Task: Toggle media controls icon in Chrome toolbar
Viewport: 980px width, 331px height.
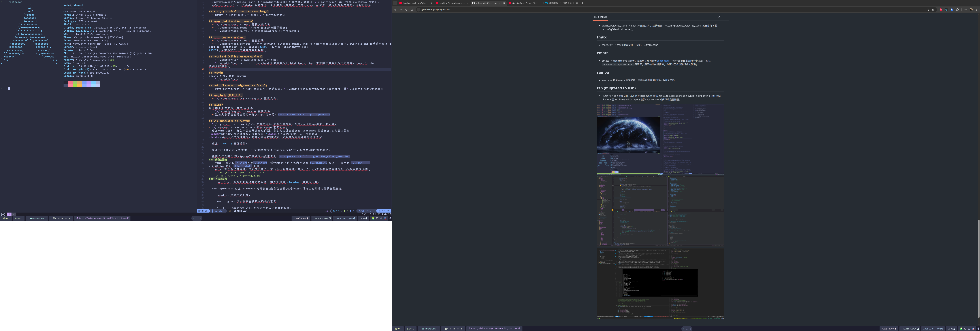Action: click(x=966, y=10)
